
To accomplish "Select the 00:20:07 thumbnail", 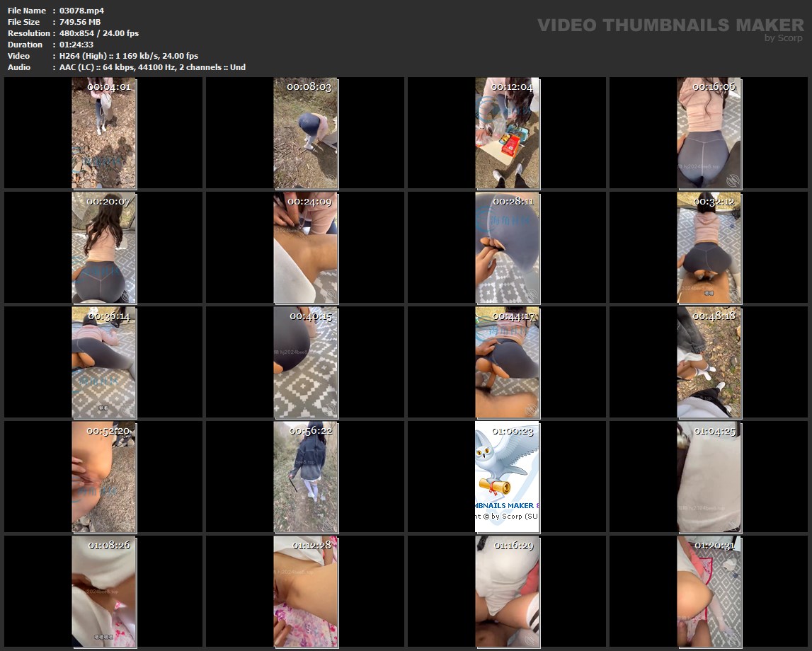I will (103, 248).
